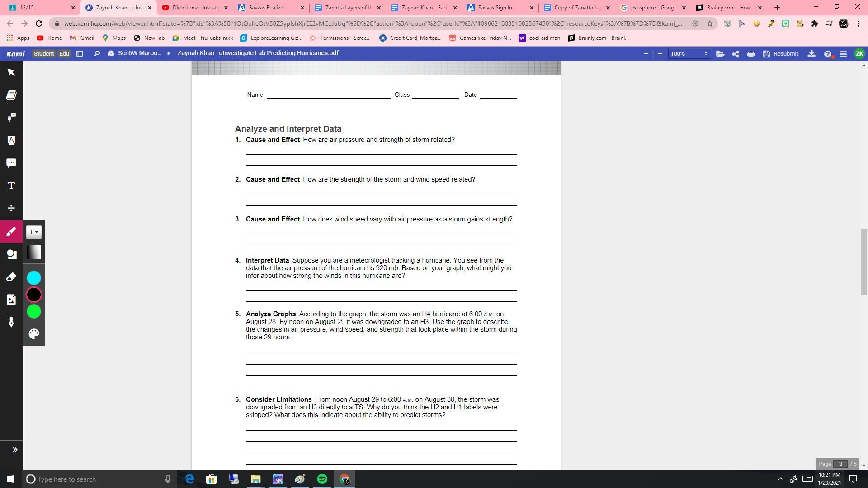Screen dimensions: 868x488
Task: Open the Comment tool
Action: (11, 163)
